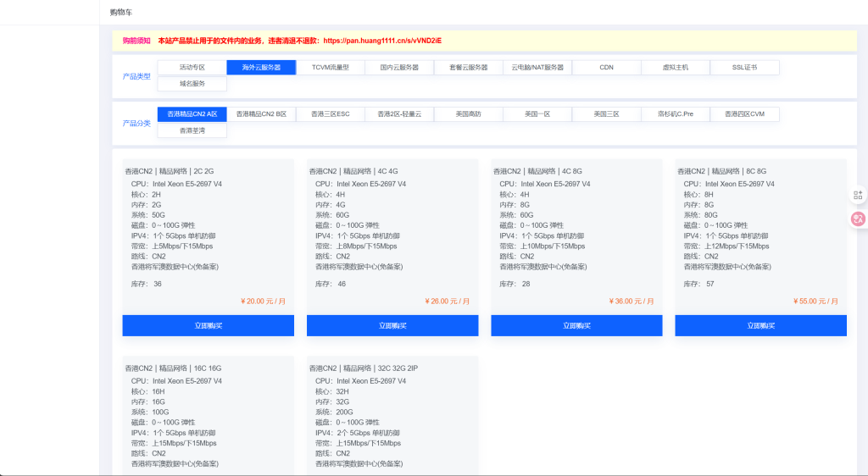Click the 产品分类 label

[x=136, y=124]
